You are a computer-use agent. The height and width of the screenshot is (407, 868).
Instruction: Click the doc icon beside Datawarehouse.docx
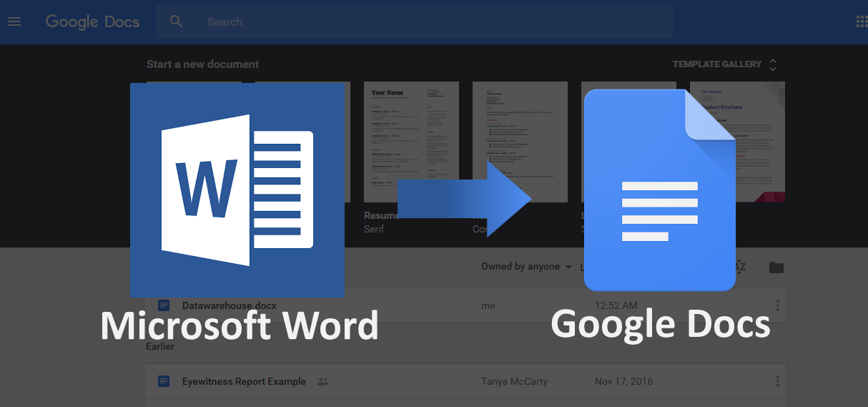pyautogui.click(x=164, y=305)
